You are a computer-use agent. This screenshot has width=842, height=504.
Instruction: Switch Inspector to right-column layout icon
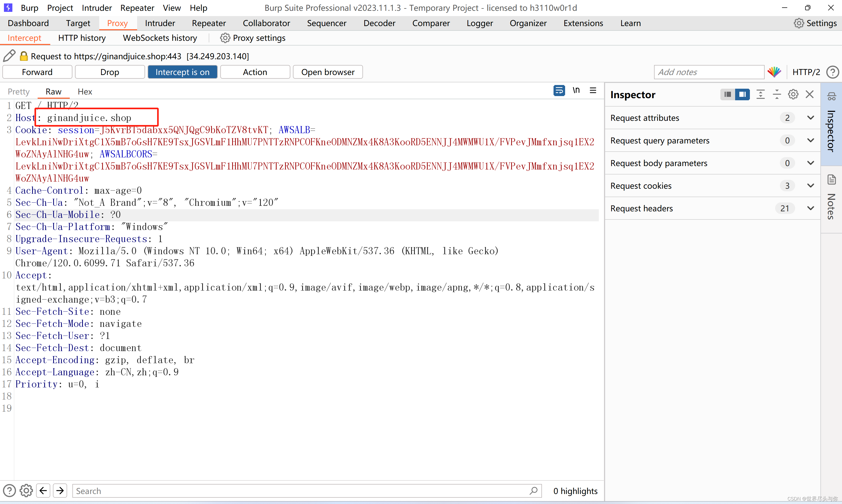point(742,94)
